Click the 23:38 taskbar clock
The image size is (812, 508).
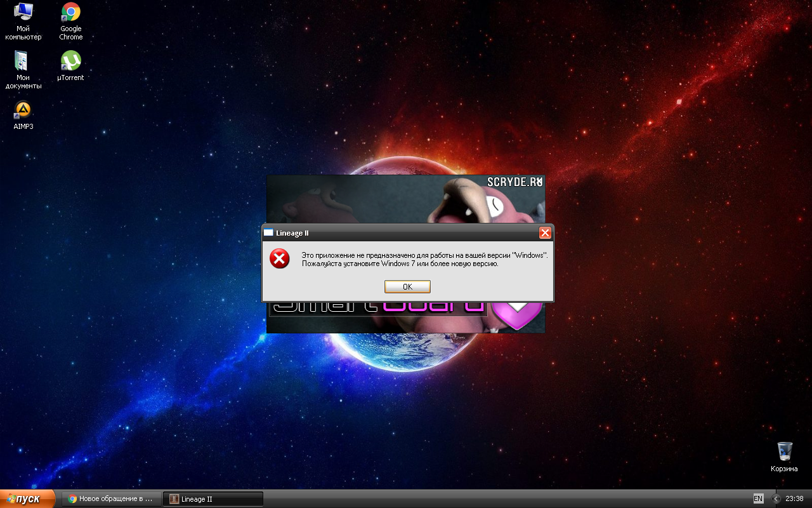click(794, 498)
